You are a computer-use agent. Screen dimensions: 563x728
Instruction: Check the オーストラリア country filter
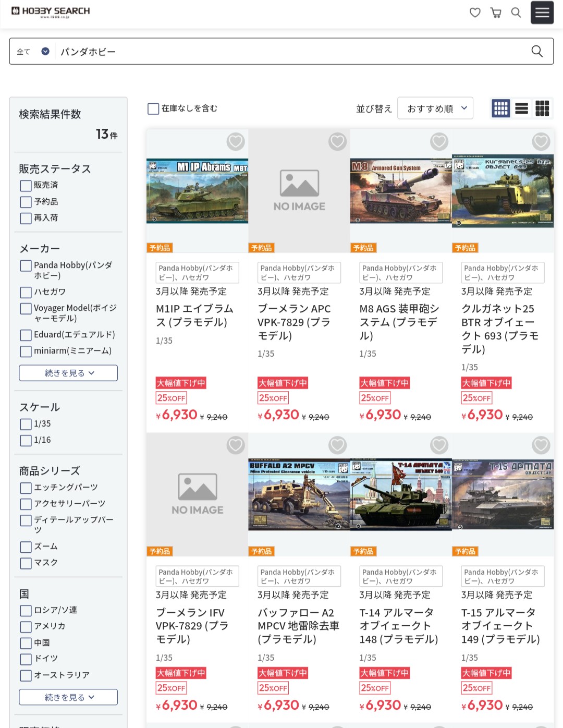26,675
